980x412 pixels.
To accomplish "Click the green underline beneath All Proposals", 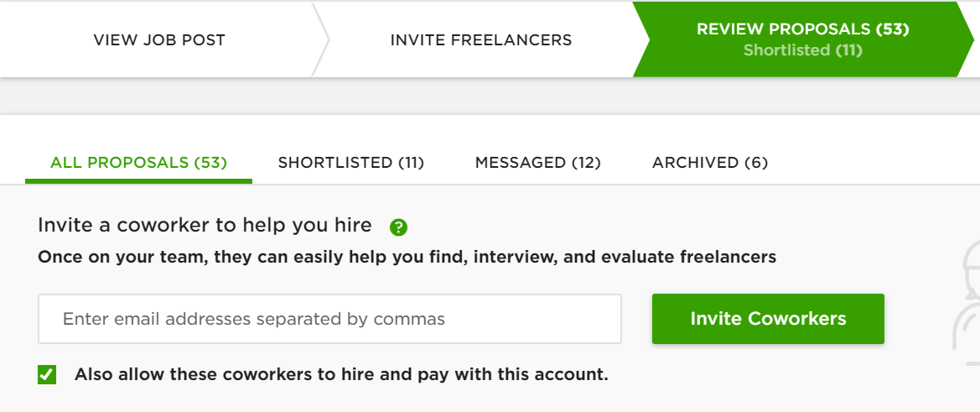I will (138, 180).
